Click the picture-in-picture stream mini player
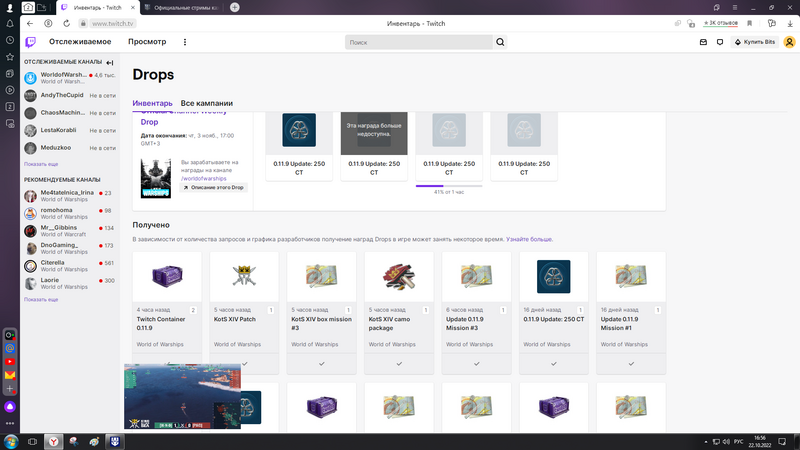This screenshot has width=800, height=450. tap(182, 396)
